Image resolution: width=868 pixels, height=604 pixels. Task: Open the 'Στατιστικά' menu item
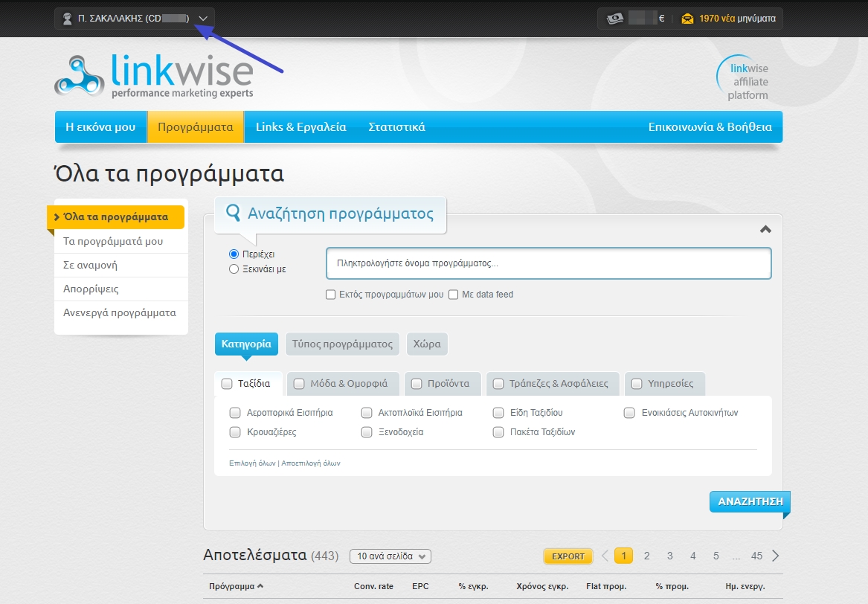click(396, 127)
